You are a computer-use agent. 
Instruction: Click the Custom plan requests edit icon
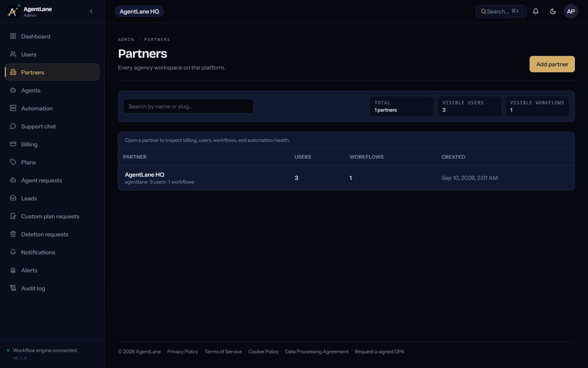click(x=13, y=216)
